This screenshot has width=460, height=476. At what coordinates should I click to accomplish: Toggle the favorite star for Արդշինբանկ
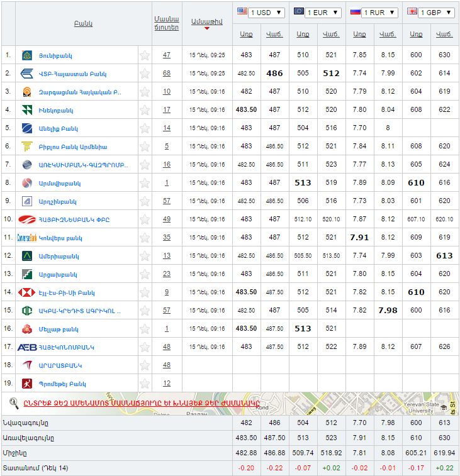145,201
